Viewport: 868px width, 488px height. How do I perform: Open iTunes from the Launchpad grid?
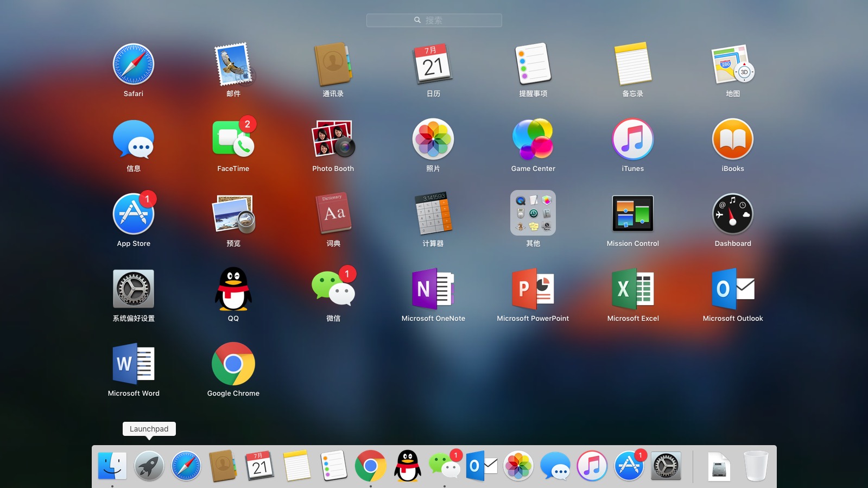pyautogui.click(x=633, y=139)
